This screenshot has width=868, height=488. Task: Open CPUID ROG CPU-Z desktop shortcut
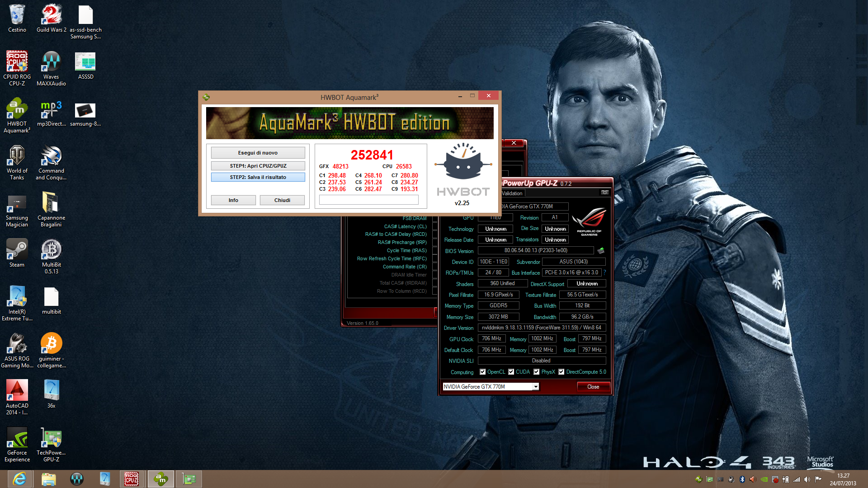17,68
